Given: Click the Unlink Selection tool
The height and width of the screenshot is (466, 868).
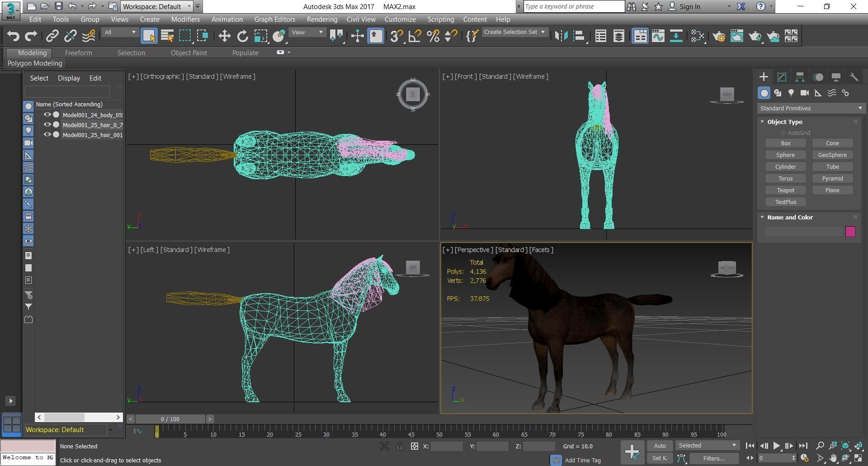Looking at the screenshot, I should tap(70, 36).
